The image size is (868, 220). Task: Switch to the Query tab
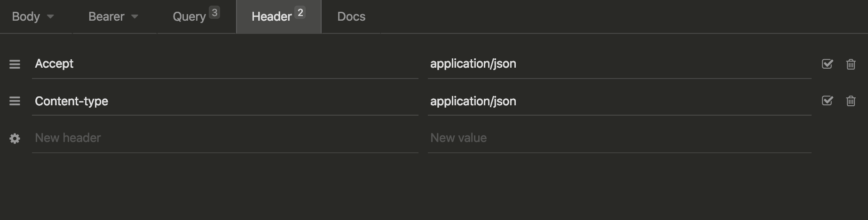[x=189, y=17]
